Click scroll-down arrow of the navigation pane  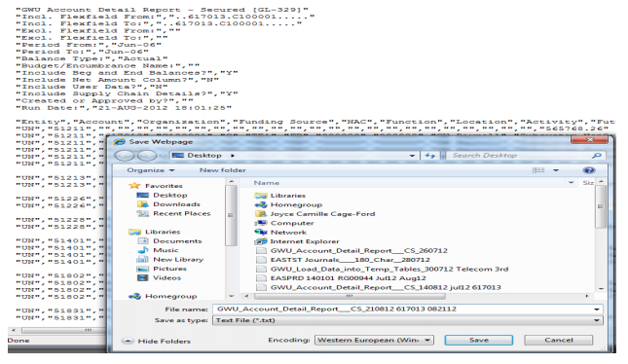tap(231, 296)
